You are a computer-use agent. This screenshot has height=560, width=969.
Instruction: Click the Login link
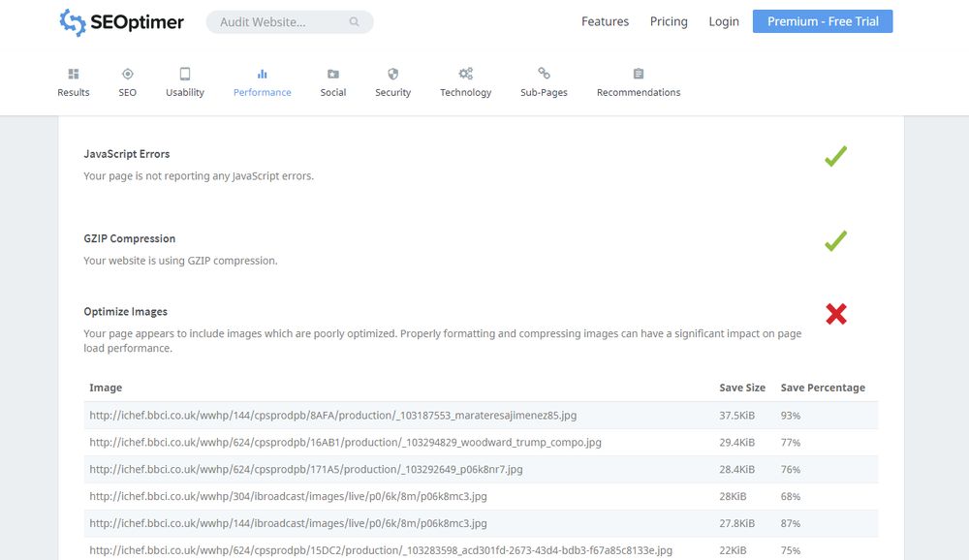point(724,21)
